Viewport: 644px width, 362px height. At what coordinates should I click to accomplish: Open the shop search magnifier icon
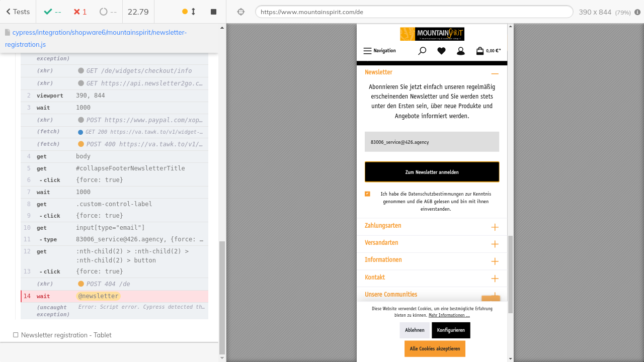422,51
